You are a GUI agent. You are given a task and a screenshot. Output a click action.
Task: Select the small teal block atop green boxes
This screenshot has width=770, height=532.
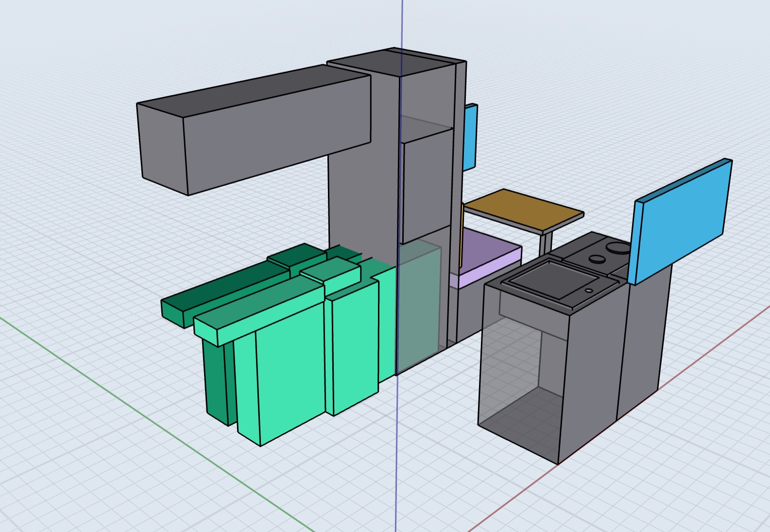click(331, 273)
